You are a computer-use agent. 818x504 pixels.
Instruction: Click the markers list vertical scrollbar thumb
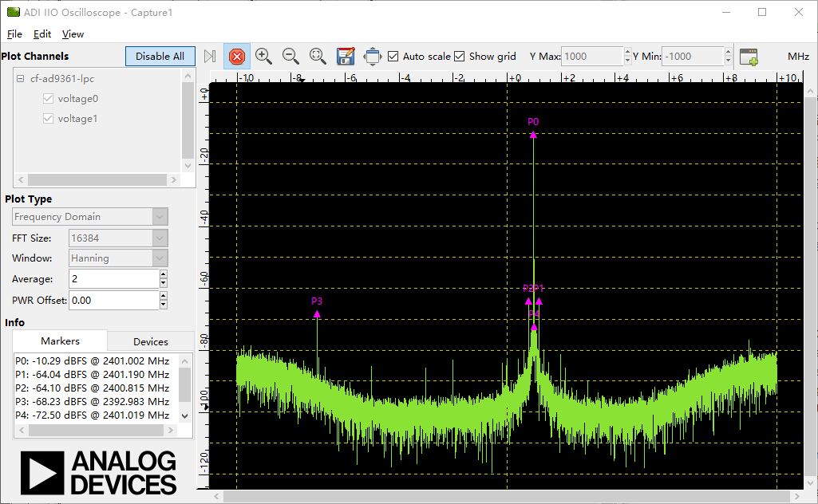click(184, 384)
